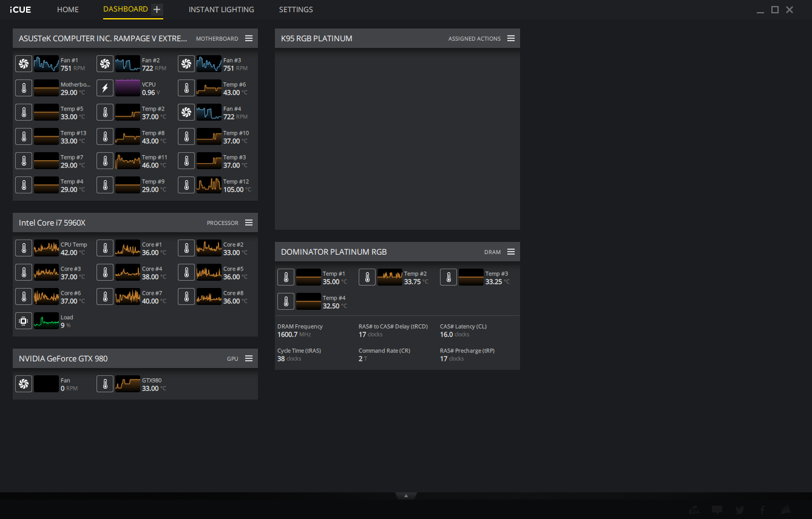Switch to INSTANT LIGHTING tab
This screenshot has width=812, height=519.
point(222,10)
